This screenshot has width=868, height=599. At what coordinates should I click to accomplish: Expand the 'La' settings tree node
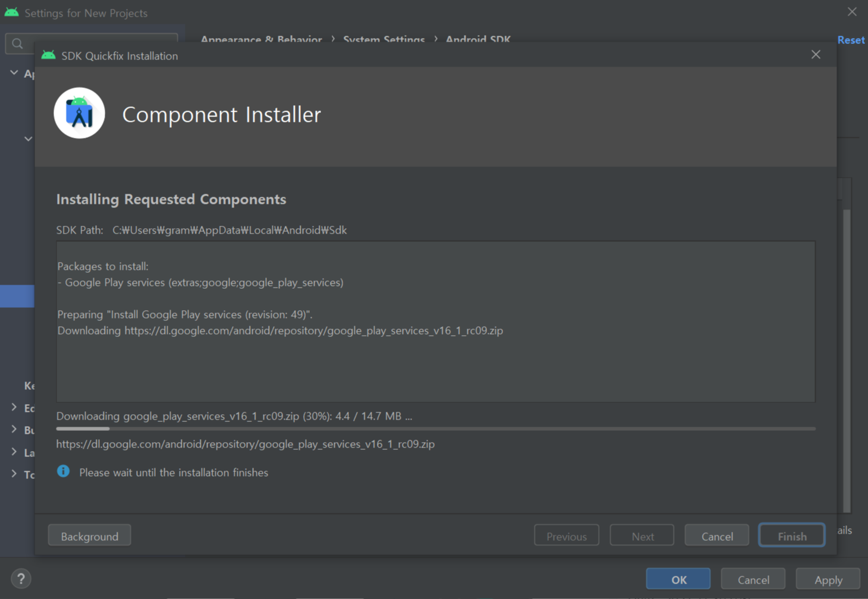(x=14, y=452)
